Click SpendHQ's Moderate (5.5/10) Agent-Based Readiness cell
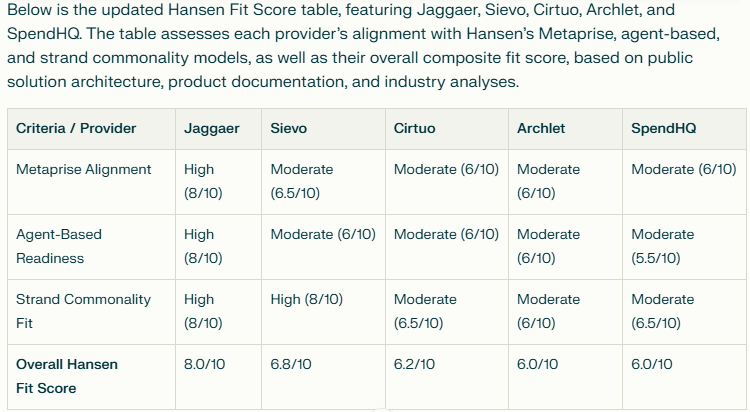 [x=663, y=246]
